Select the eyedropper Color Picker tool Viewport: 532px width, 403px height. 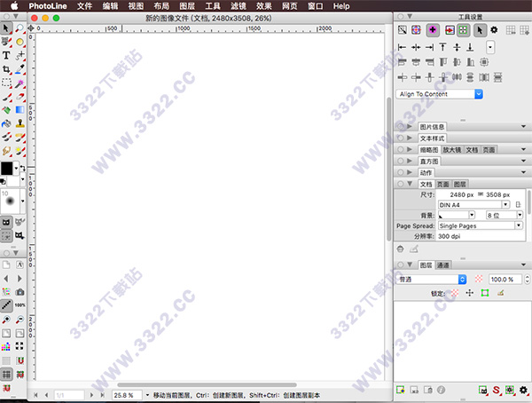point(20,69)
